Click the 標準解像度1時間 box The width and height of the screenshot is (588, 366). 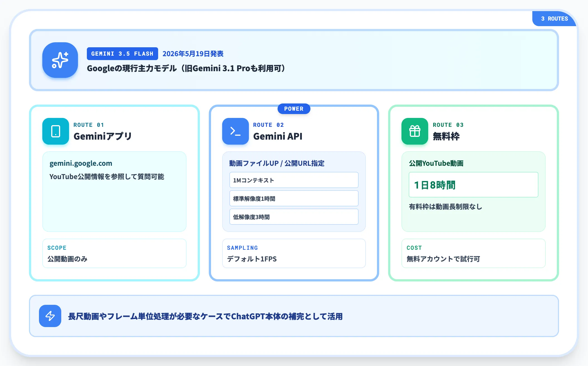click(294, 198)
